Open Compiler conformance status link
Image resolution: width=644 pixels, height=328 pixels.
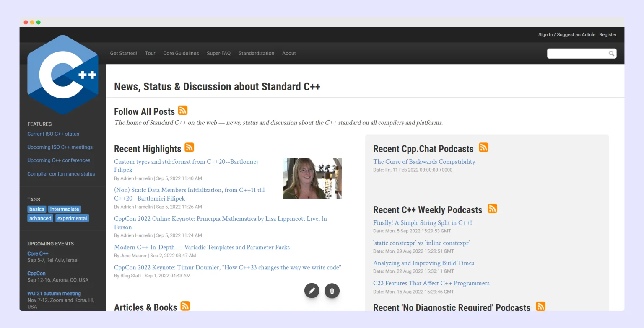pos(61,174)
